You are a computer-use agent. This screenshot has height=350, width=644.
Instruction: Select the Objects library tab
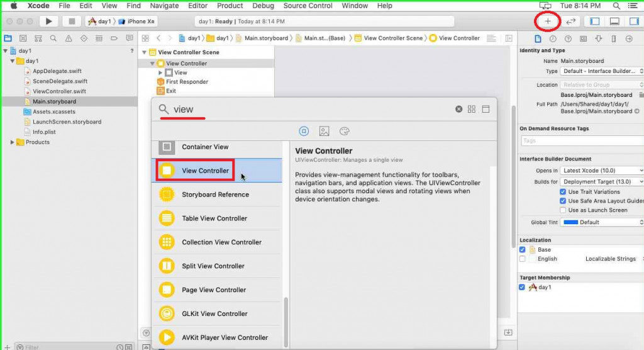click(x=304, y=131)
